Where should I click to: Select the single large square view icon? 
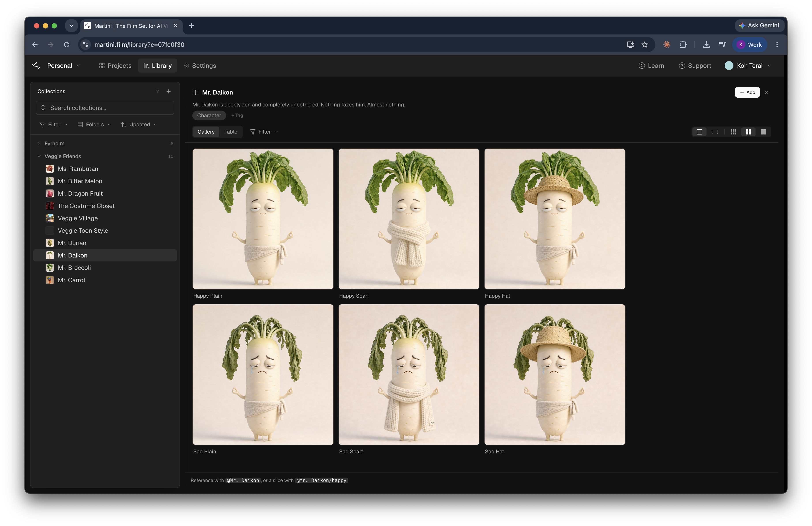point(699,132)
